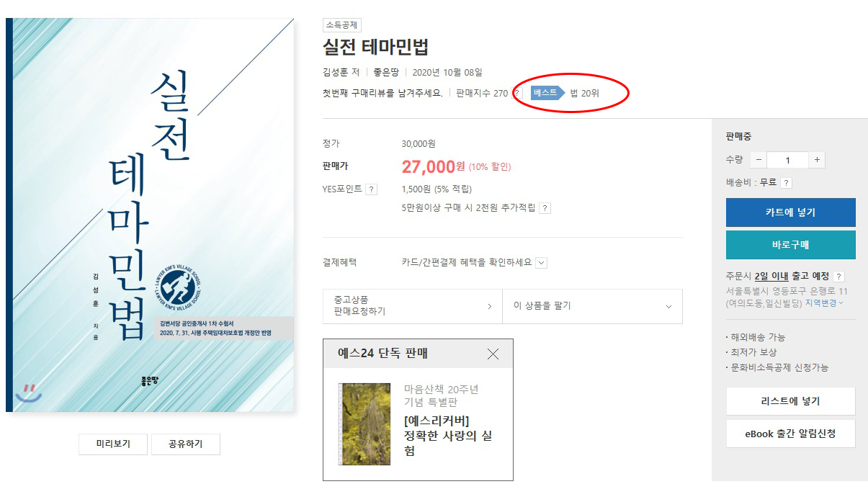Open 중고상품 판매요청하기 link

(413, 306)
